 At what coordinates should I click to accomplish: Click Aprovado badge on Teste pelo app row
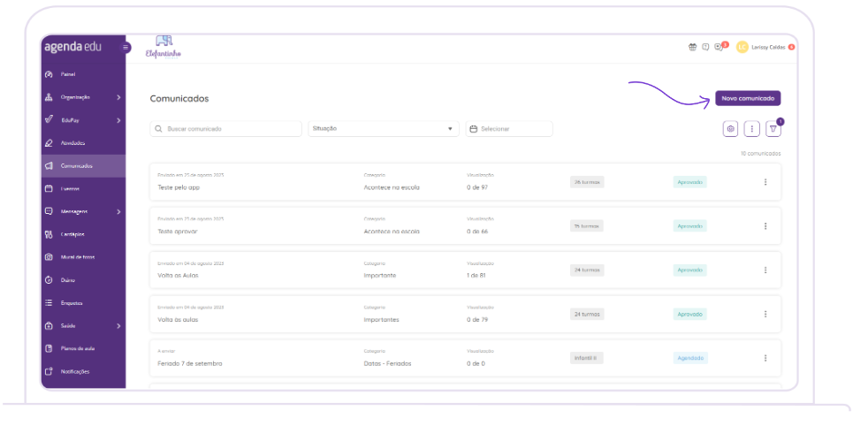pyautogui.click(x=689, y=182)
